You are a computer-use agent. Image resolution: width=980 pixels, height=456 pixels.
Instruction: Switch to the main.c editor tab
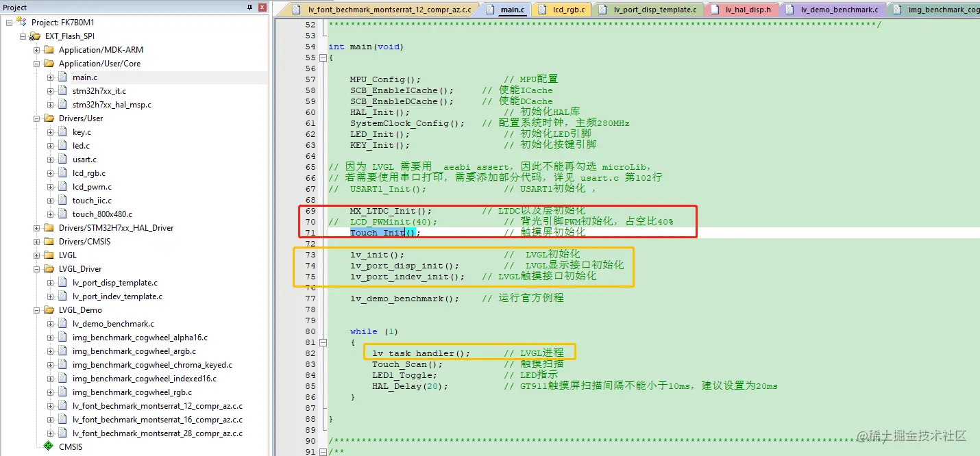(506, 10)
